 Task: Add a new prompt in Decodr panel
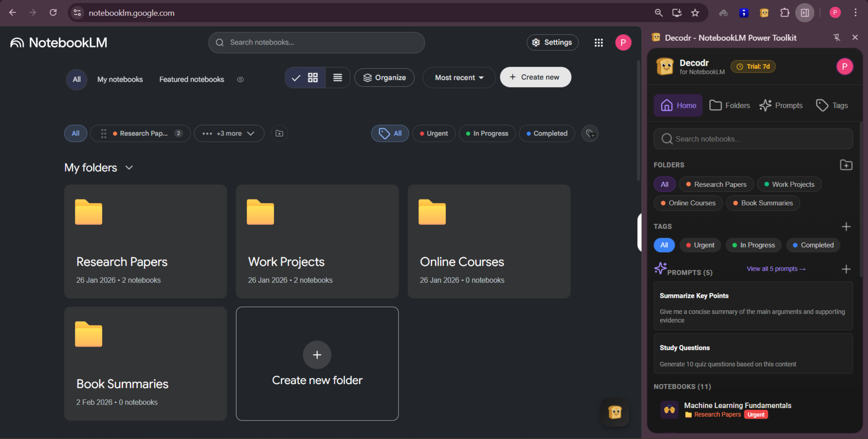click(847, 269)
